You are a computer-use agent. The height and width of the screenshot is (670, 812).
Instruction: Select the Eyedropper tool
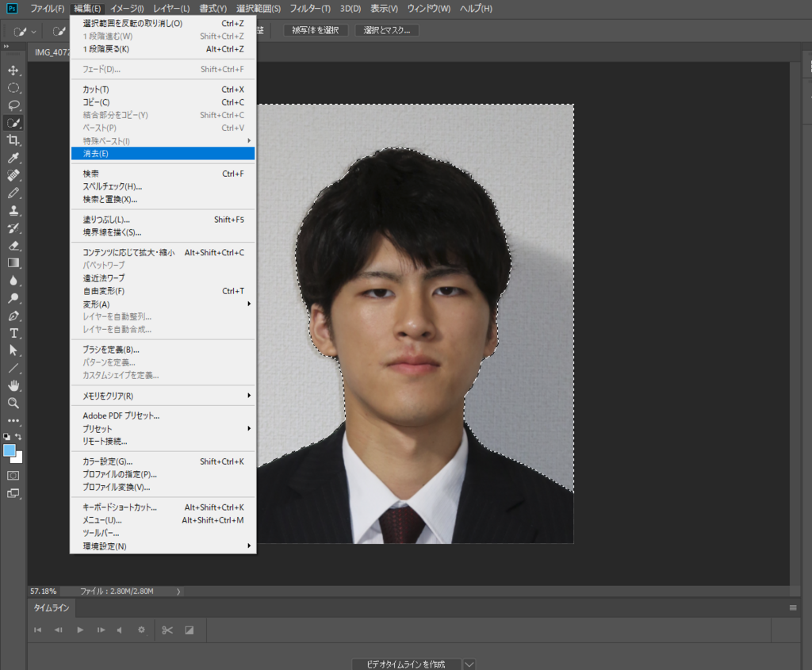[13, 158]
